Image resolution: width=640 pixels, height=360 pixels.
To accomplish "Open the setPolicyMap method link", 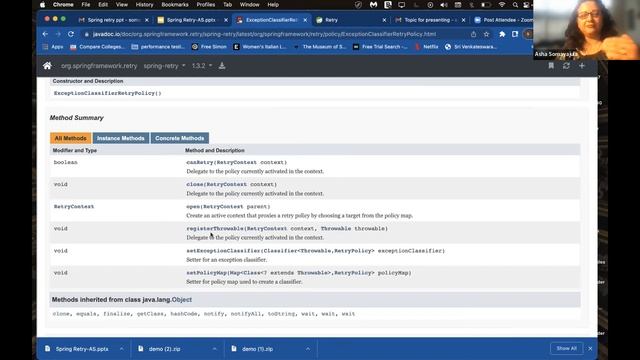I will pos(207,273).
